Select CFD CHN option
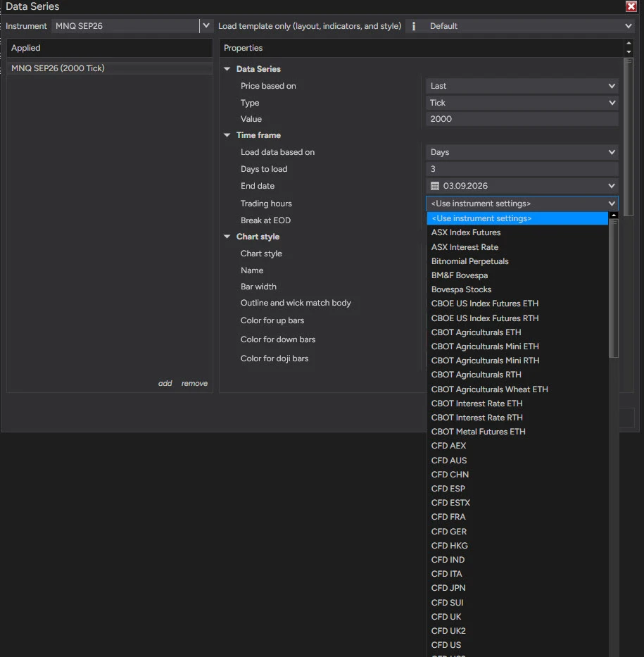The height and width of the screenshot is (657, 644). [517, 475]
